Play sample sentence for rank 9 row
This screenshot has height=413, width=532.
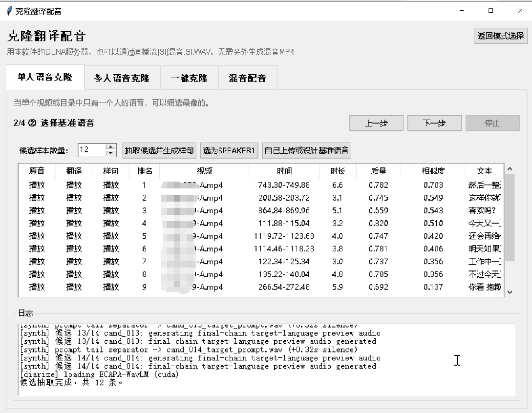110,287
